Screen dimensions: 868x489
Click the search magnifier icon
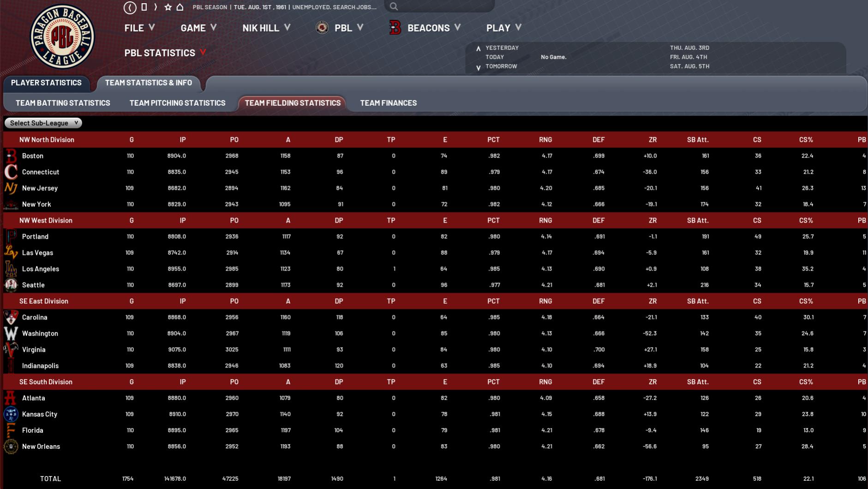click(394, 6)
